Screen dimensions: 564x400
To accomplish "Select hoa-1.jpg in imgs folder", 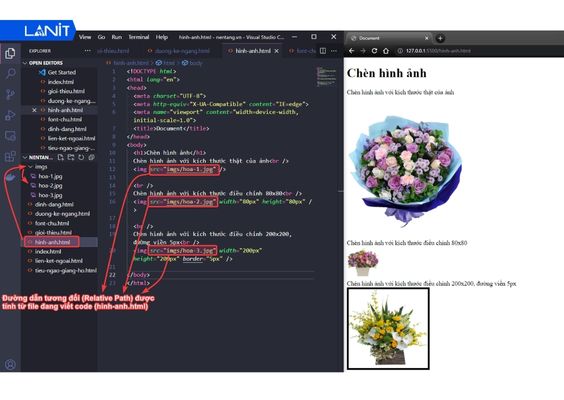I will pyautogui.click(x=50, y=176).
